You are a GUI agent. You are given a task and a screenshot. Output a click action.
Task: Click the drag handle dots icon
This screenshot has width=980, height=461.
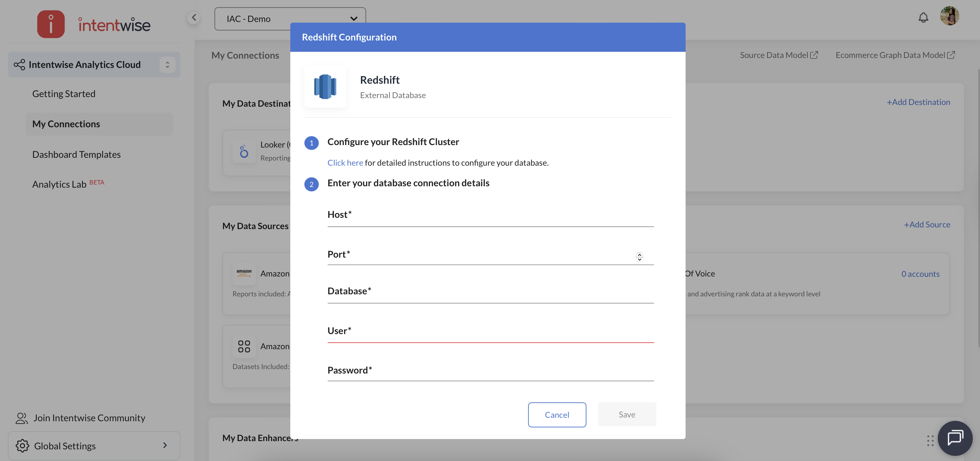point(930,440)
